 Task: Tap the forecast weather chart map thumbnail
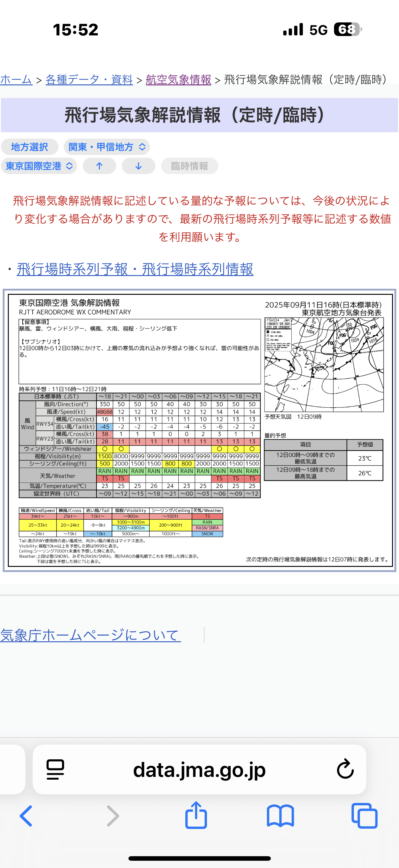click(x=324, y=365)
